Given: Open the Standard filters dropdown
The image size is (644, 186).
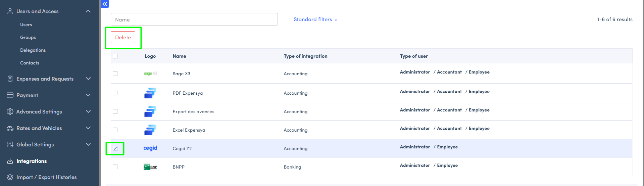Looking at the screenshot, I should (x=315, y=19).
